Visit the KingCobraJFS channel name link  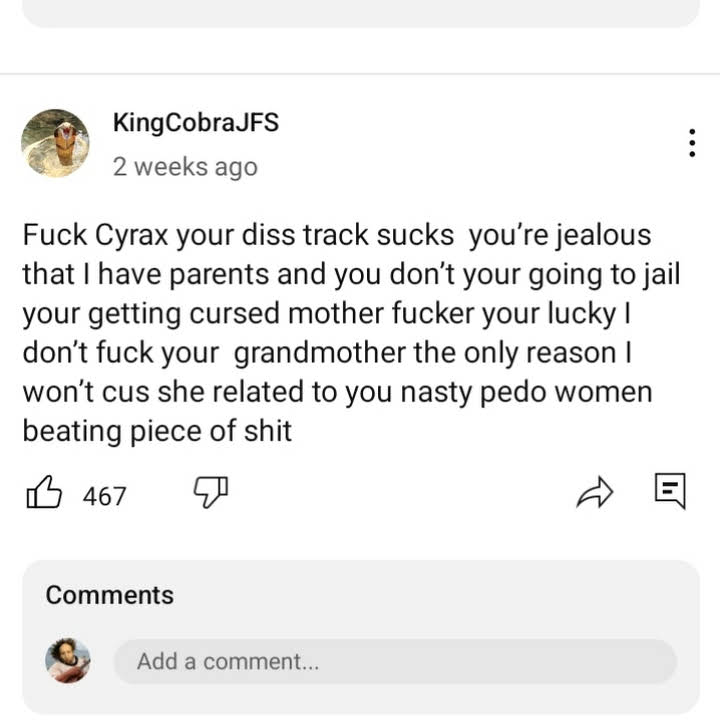195,124
